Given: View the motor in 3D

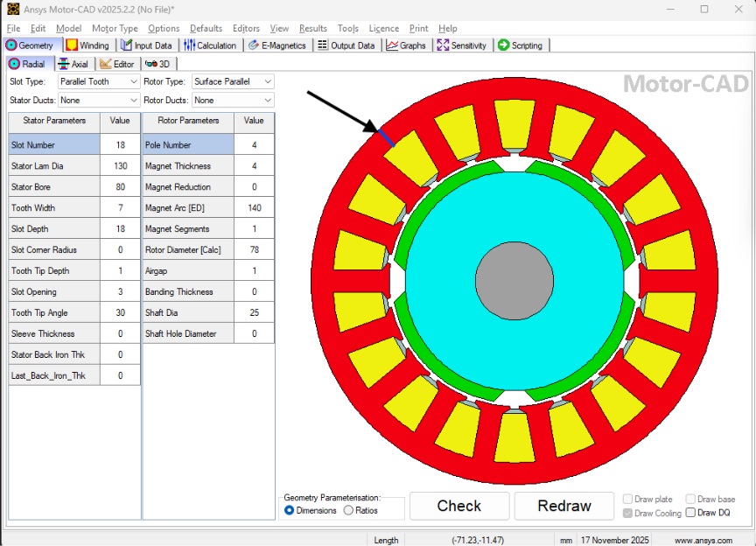Looking at the screenshot, I should point(158,63).
